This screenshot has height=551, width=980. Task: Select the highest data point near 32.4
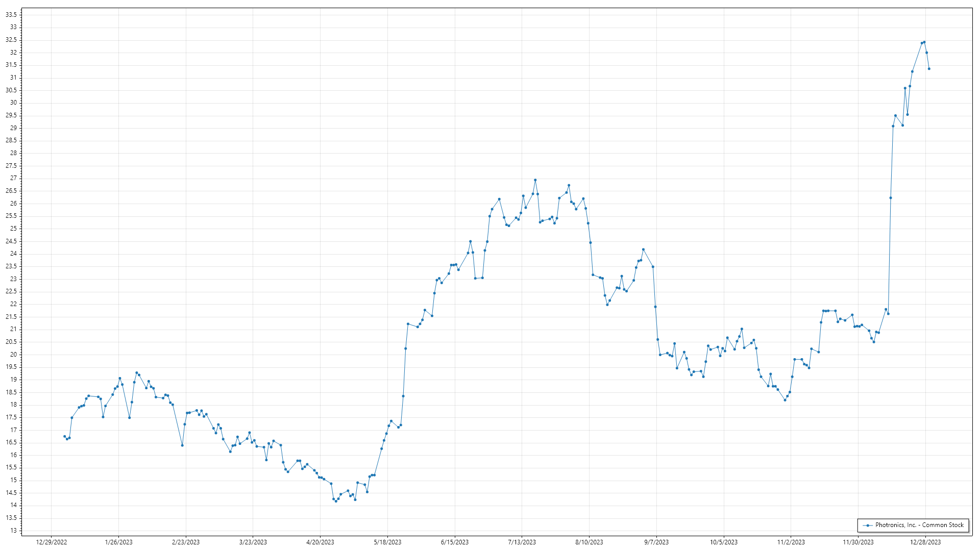pos(924,42)
